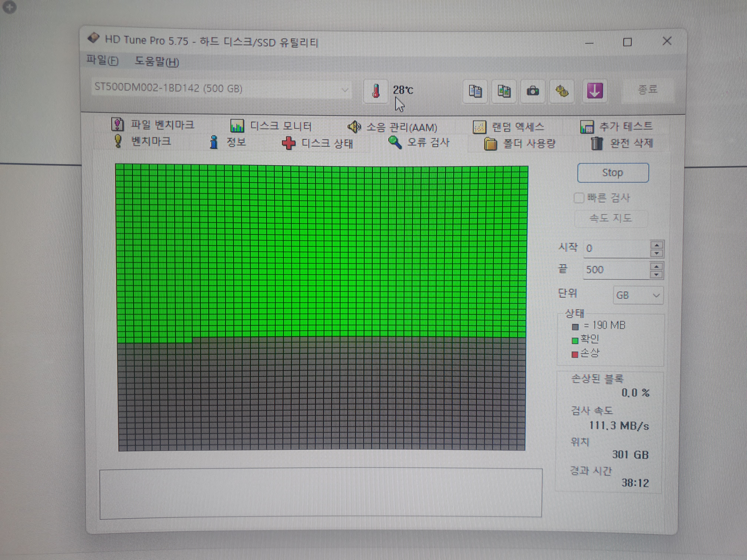Viewport: 747px width, 560px height.
Task: Click the 28°C temperature reading
Action: tap(403, 90)
